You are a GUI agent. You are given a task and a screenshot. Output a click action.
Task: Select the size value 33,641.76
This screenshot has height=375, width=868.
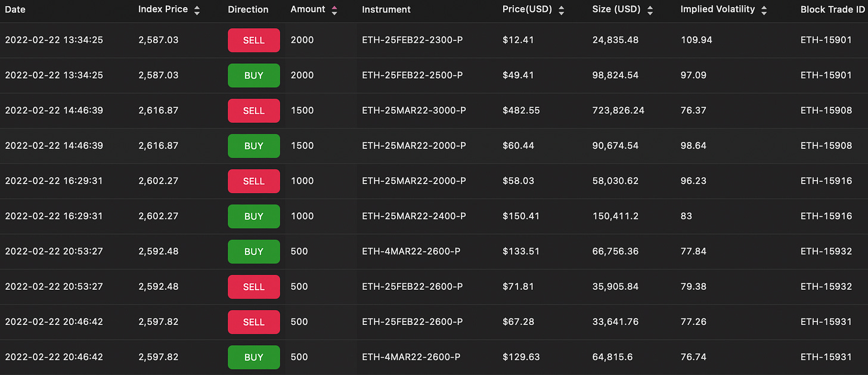click(615, 321)
